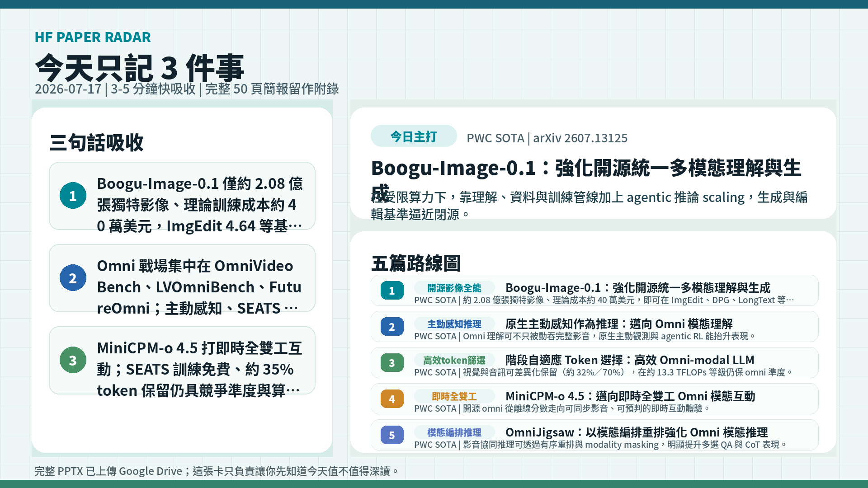This screenshot has width=868, height=488.
Task: Click the date line starting with 2026-07-17
Action: coord(187,89)
